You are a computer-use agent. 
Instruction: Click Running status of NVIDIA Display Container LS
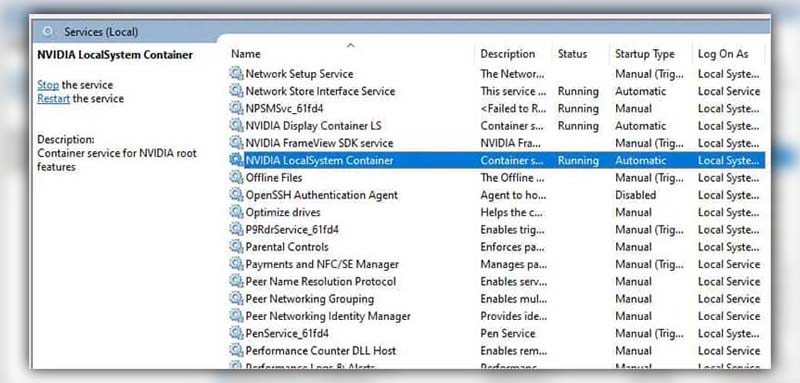pyautogui.click(x=578, y=126)
